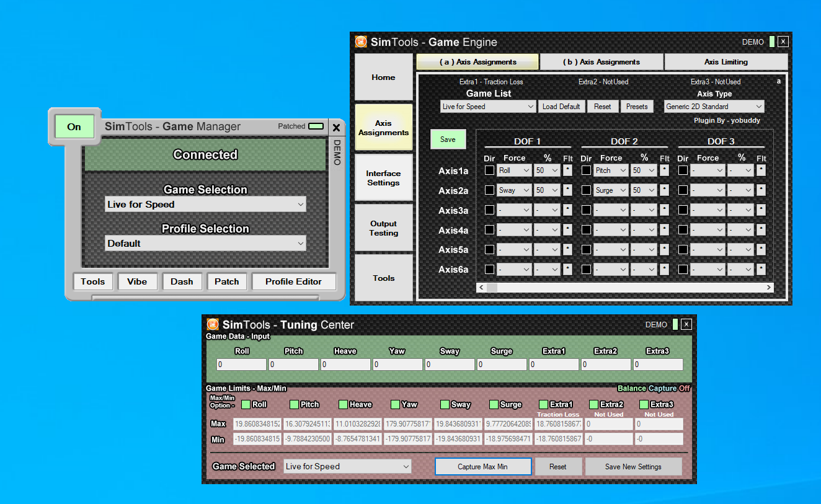
Task: Open Axis1a DOF 2 Force dropdown showing Pitch
Action: click(611, 170)
